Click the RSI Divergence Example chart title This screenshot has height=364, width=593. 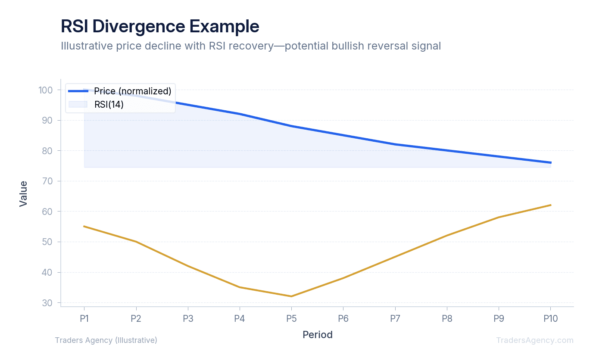[x=160, y=26]
